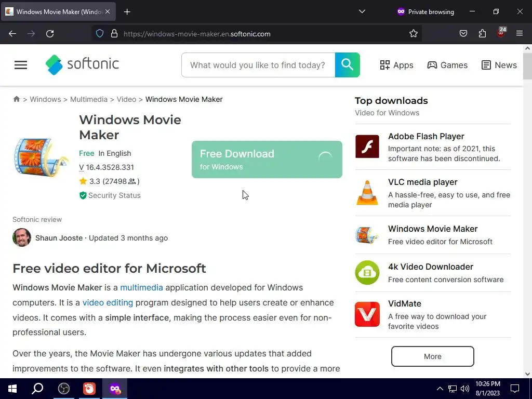This screenshot has width=532, height=399.
Task: Open the VLC media player title link
Action: (423, 182)
